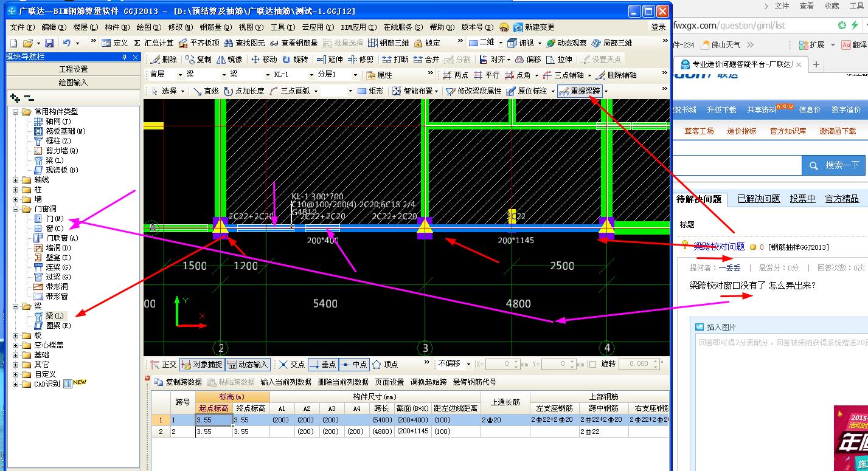Select the 修剪 (trim) tool

coord(361,59)
